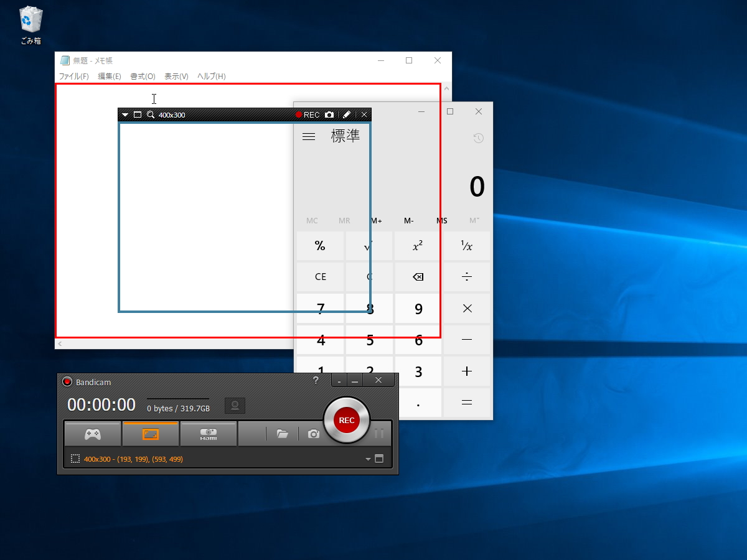Click the plus key in Calculator

coord(466,371)
